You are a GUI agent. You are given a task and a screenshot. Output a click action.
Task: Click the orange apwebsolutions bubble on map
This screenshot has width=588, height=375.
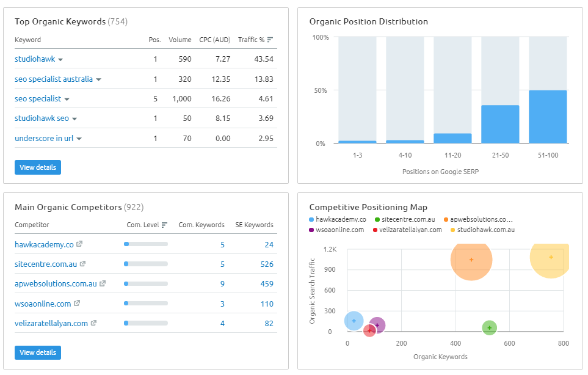[x=471, y=260]
